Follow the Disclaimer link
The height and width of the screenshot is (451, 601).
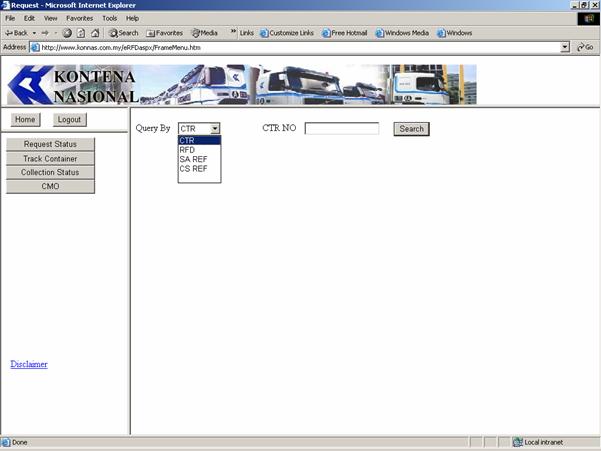(29, 364)
